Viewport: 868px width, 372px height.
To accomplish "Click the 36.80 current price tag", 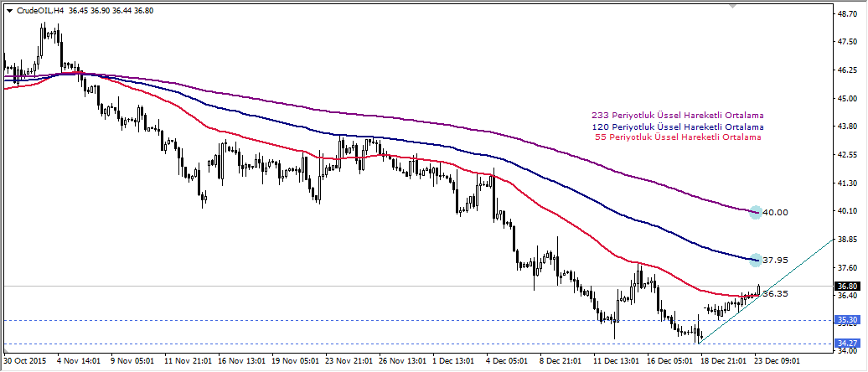I will 847,286.
